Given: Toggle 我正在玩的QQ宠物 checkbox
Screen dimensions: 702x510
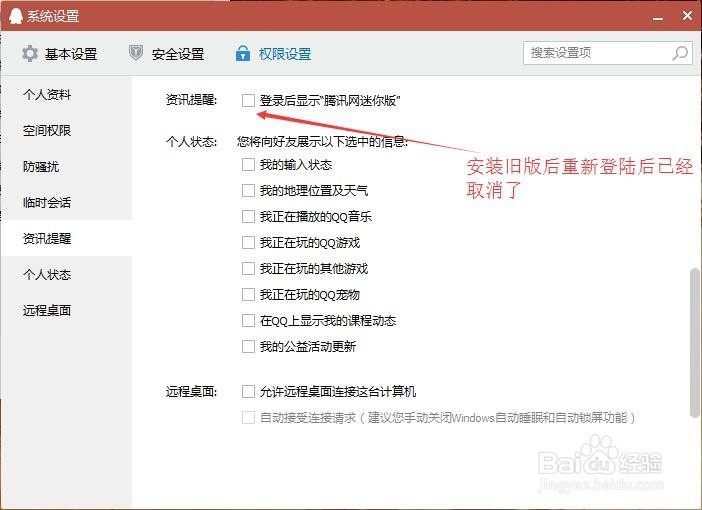Looking at the screenshot, I should coord(248,295).
